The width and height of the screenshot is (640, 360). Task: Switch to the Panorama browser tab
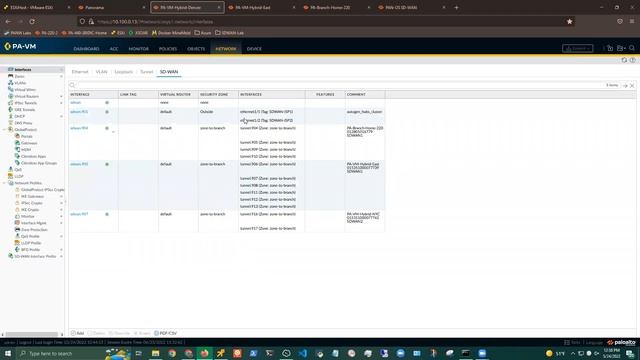click(x=111, y=7)
